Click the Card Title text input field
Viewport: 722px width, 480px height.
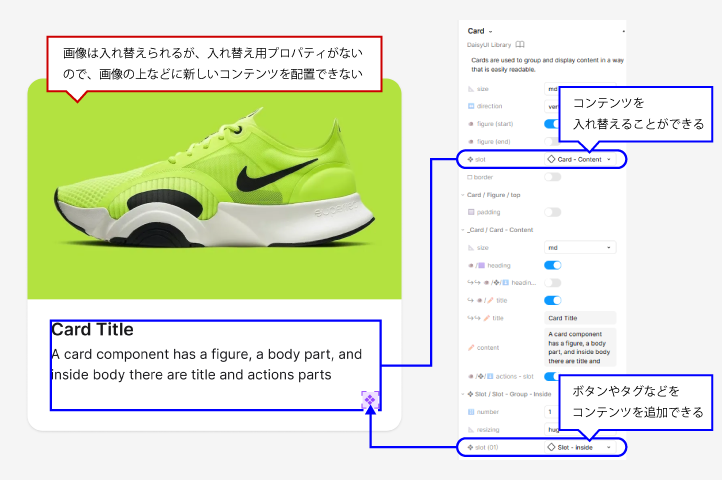tap(580, 318)
